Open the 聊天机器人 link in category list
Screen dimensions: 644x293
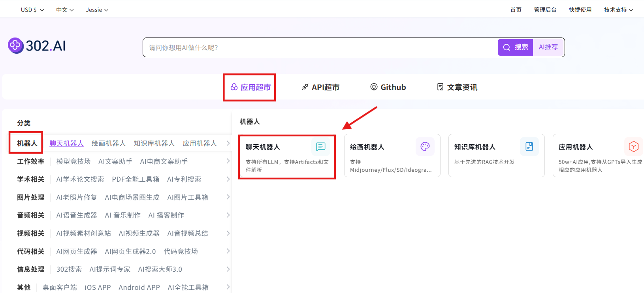coord(66,143)
